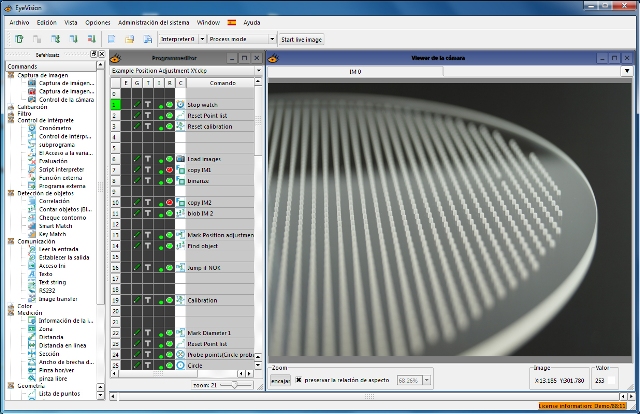Click the Load images row command icon
Screen dimensions: 640x414
pos(180,159)
